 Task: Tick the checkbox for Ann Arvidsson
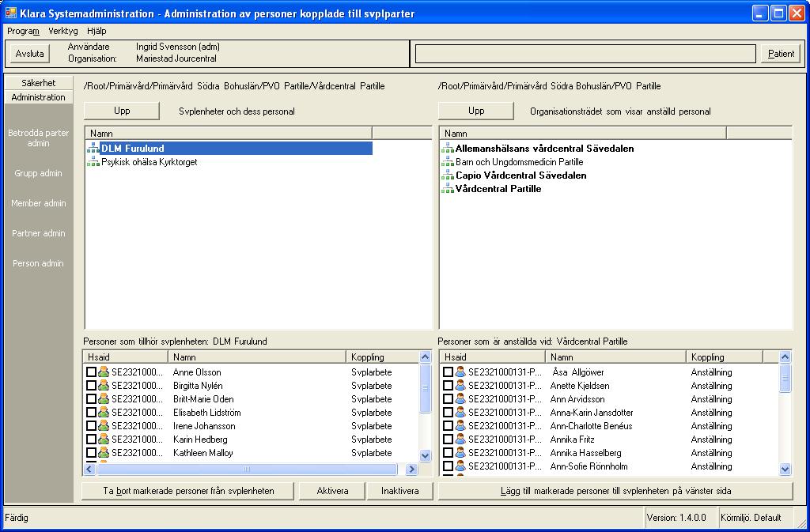[x=448, y=399]
